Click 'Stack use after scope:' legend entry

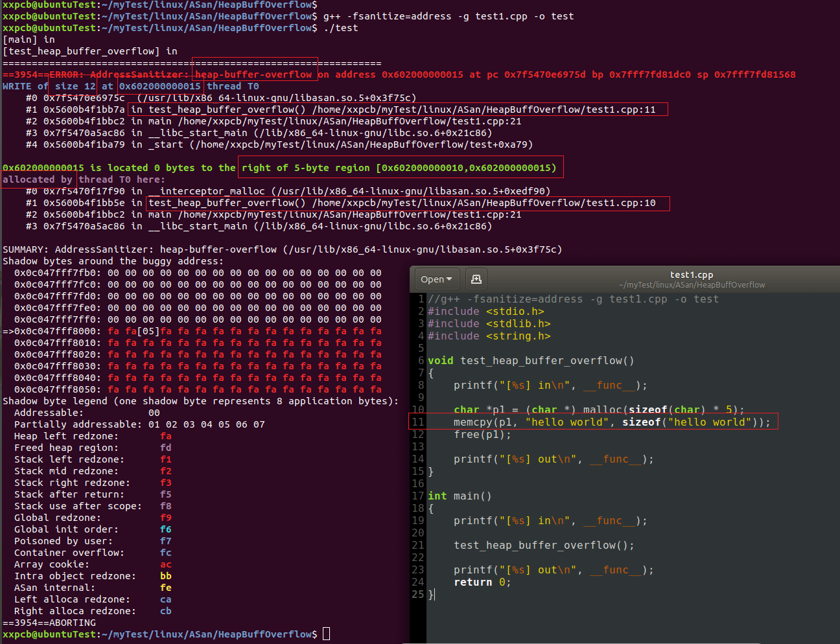(93, 506)
